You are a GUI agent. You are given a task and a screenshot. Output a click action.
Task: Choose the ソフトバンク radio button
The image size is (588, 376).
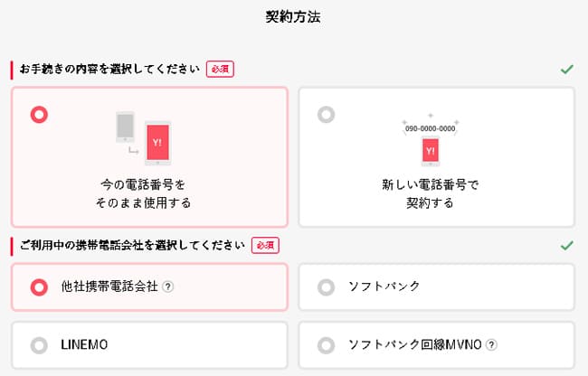(x=326, y=287)
